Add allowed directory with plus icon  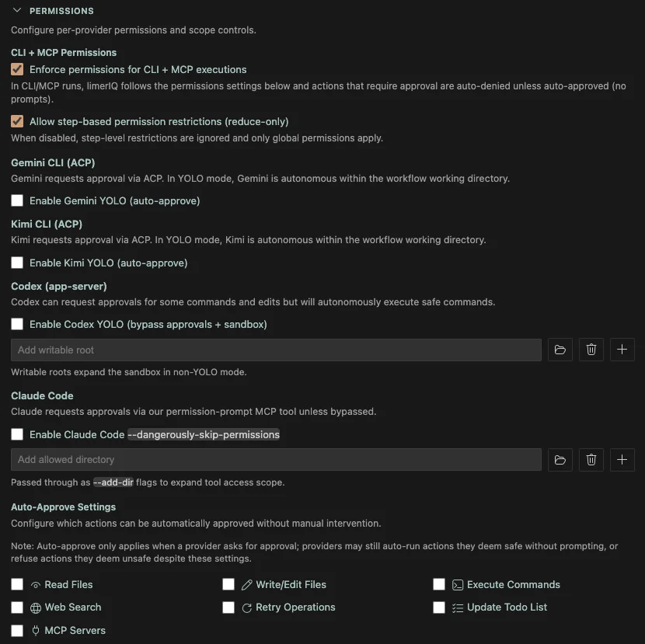tap(622, 460)
